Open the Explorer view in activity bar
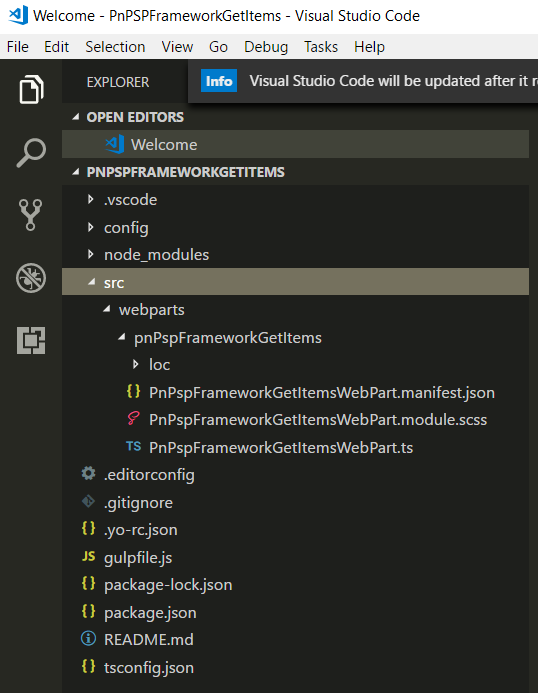The width and height of the screenshot is (538, 693). tap(31, 90)
